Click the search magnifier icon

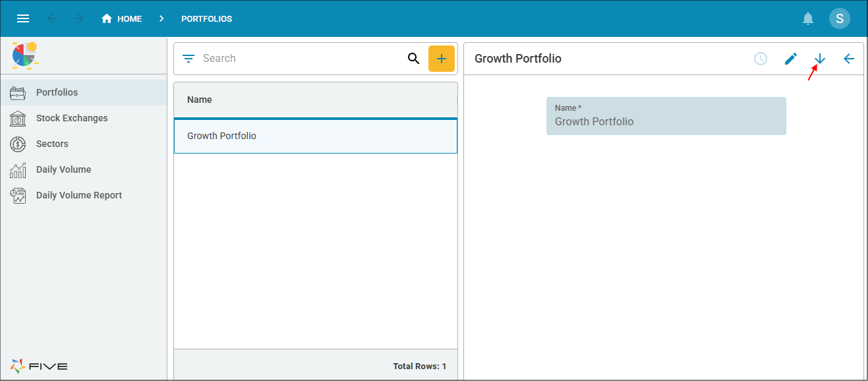[x=413, y=59]
